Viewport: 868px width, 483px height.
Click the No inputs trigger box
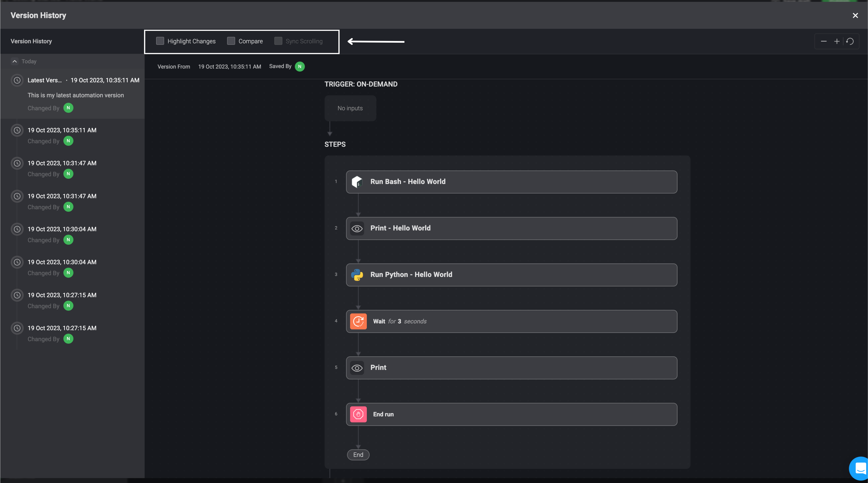[350, 108]
